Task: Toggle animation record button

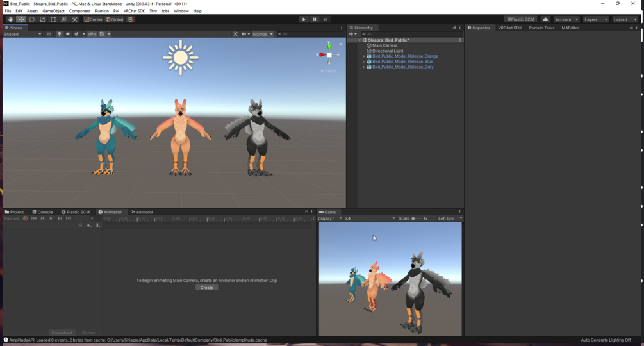Action: pos(25,218)
